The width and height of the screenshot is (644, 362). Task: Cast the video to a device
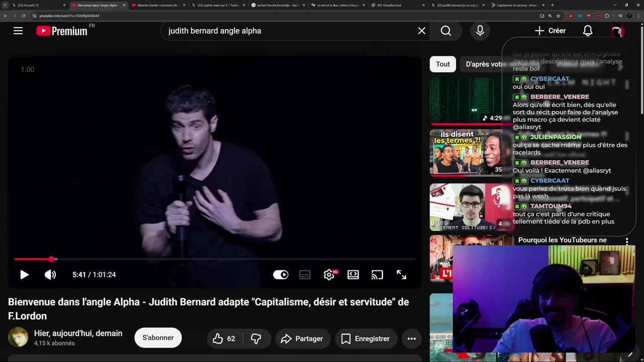(377, 275)
